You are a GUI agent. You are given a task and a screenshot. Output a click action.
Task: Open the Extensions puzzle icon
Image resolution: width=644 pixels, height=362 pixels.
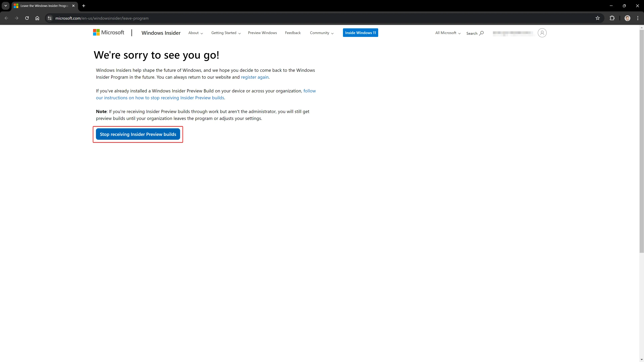coord(612,18)
